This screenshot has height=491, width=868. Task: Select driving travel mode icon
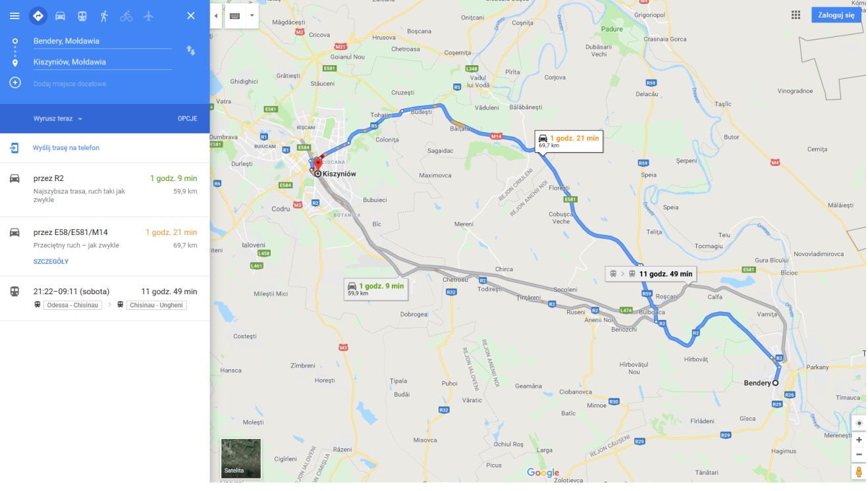[x=60, y=16]
